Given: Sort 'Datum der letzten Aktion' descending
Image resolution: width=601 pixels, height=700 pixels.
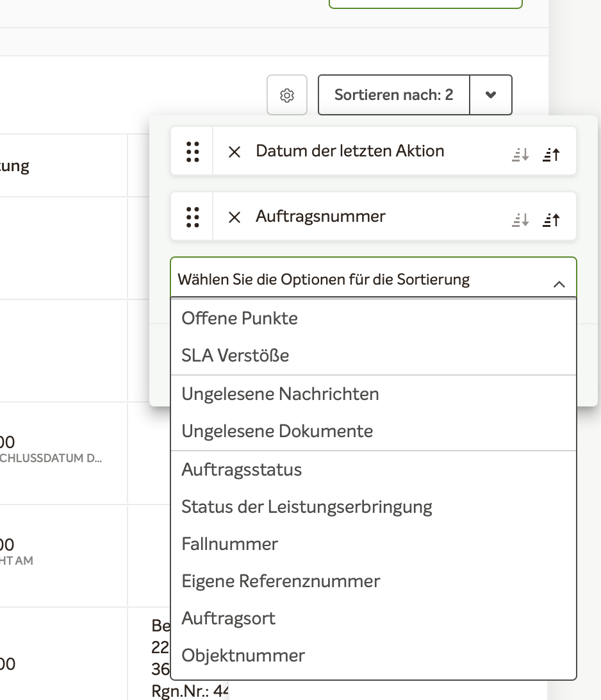Looking at the screenshot, I should [x=520, y=154].
